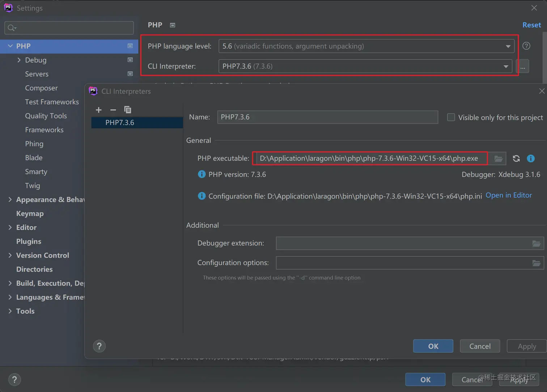This screenshot has width=547, height=392.
Task: Collapse the PHP settings tree node
Action: point(10,46)
